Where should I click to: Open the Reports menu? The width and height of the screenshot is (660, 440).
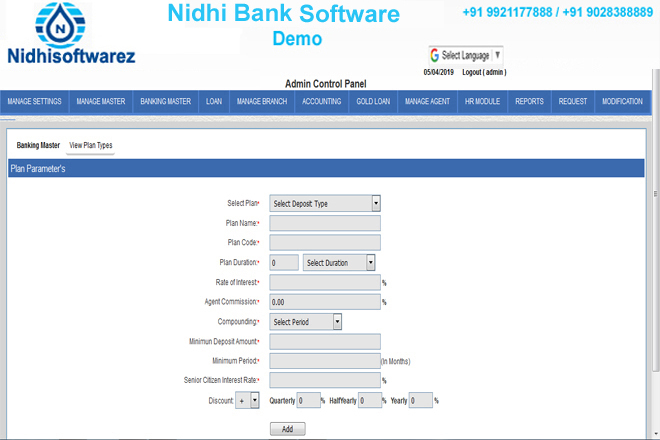coord(530,101)
